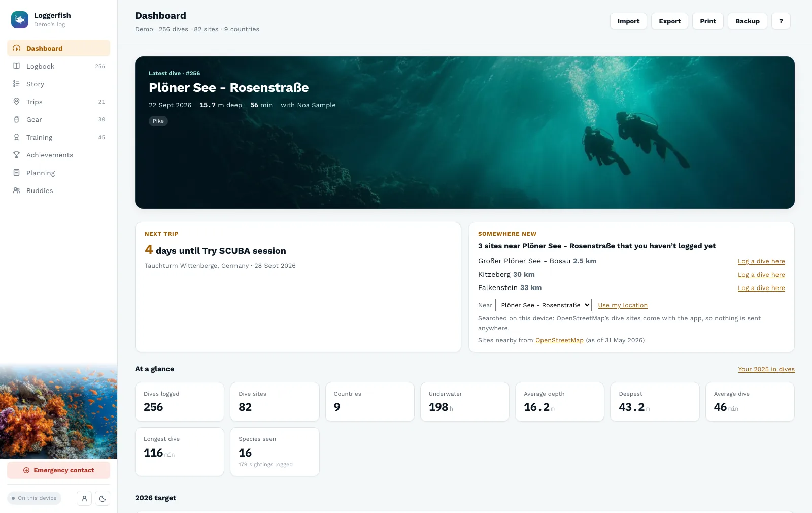Click the Story list icon
Screen dimensions: 812x513
click(17, 84)
